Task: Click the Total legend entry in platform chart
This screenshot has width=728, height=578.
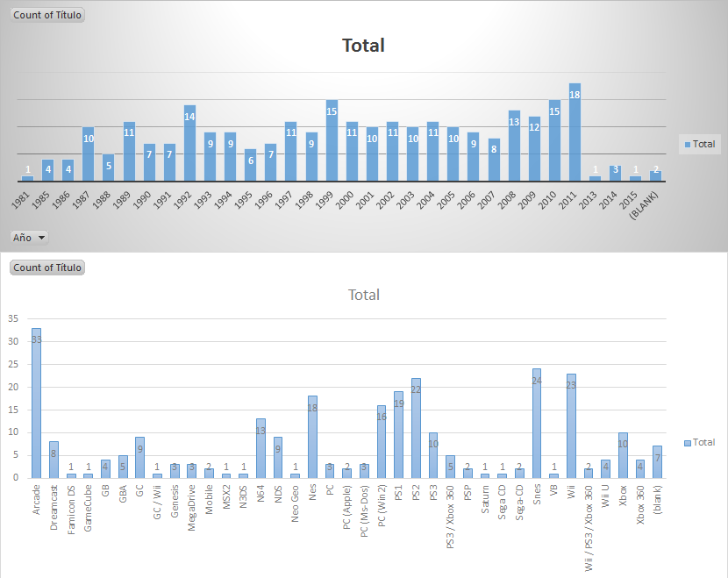Action: tap(699, 442)
